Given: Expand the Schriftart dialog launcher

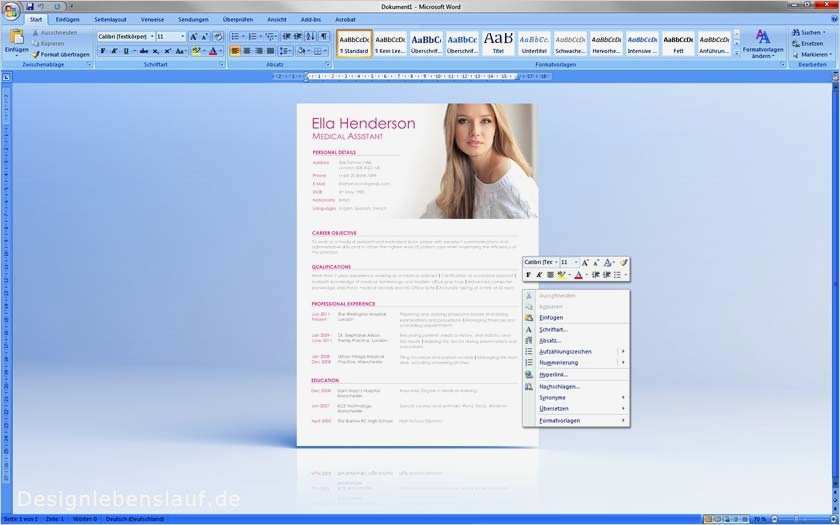Looking at the screenshot, I should point(222,64).
